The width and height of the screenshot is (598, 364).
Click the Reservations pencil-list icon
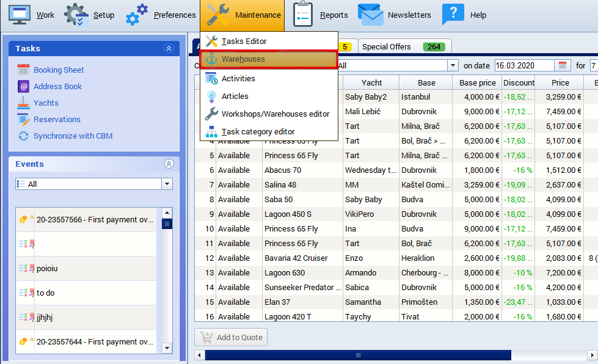click(x=23, y=119)
